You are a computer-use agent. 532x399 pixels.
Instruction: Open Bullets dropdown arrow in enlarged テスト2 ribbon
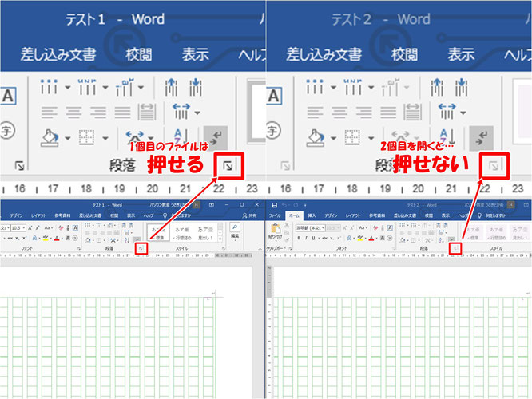pyautogui.click(x=333, y=88)
